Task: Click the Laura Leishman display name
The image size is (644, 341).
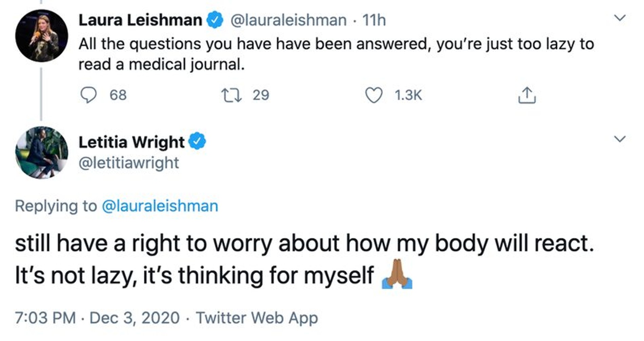Action: click(x=140, y=20)
